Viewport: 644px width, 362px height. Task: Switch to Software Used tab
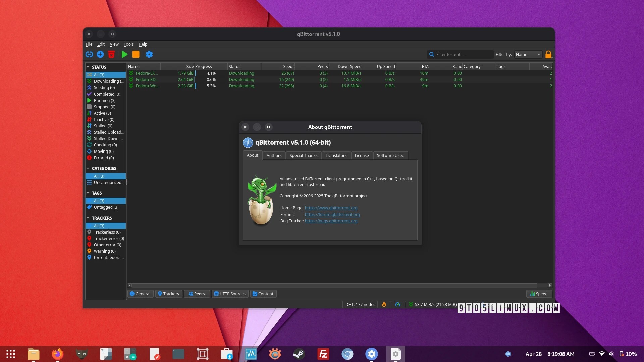click(390, 155)
